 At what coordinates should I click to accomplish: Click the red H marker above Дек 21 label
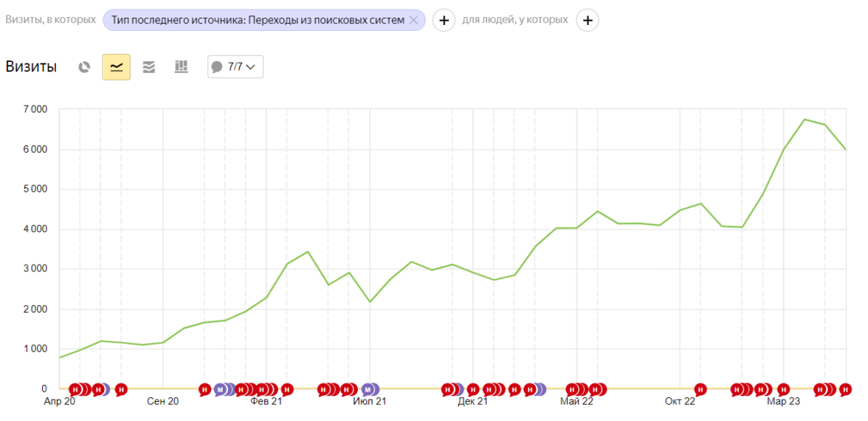[473, 389]
